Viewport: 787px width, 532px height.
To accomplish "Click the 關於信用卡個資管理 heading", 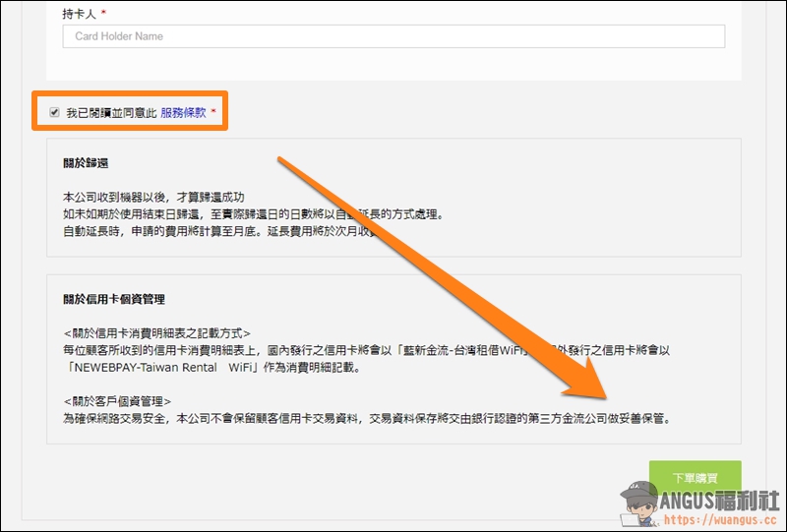I will [x=114, y=299].
